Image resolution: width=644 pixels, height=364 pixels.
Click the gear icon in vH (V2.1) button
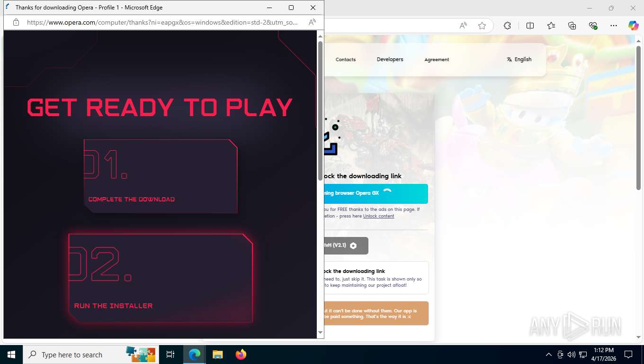tap(353, 246)
